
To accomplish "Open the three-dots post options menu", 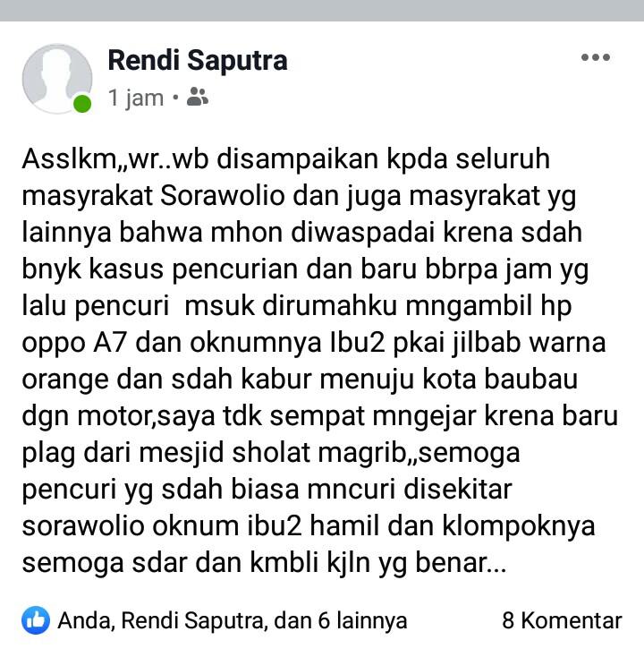I will click(x=595, y=57).
